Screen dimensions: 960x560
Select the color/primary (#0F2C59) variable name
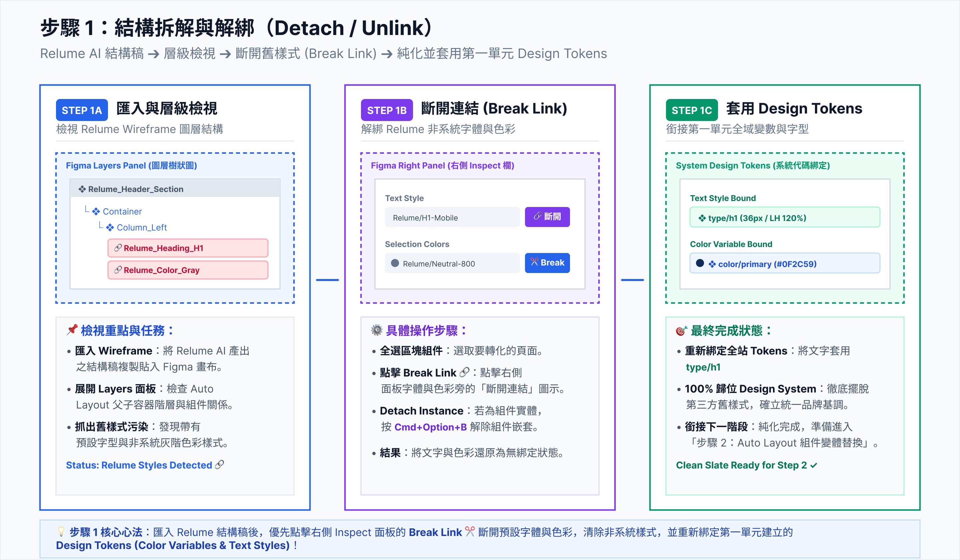[767, 264]
